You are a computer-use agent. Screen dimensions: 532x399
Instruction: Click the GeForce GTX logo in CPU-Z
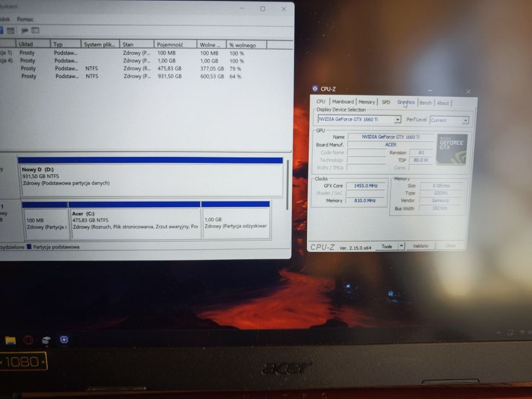click(452, 149)
